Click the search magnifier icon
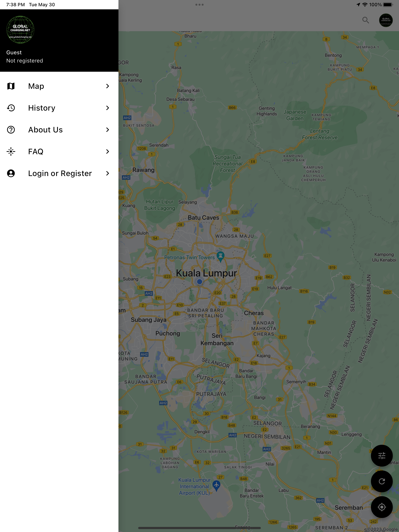Image resolution: width=399 pixels, height=532 pixels. [x=365, y=20]
